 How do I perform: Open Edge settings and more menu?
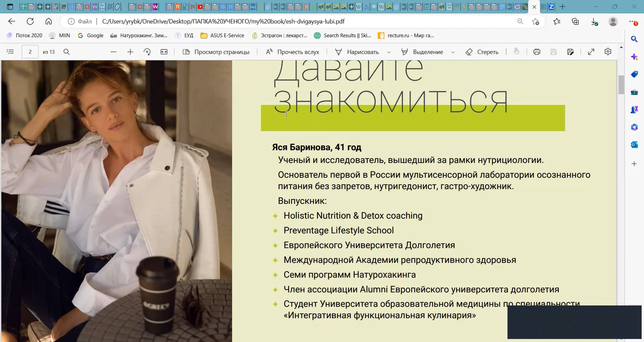click(x=633, y=22)
